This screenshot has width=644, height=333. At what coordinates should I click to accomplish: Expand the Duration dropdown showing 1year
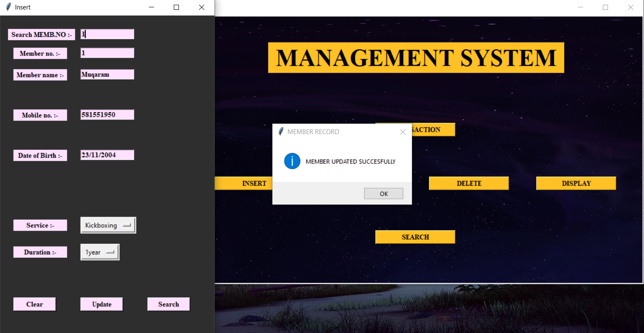99,252
